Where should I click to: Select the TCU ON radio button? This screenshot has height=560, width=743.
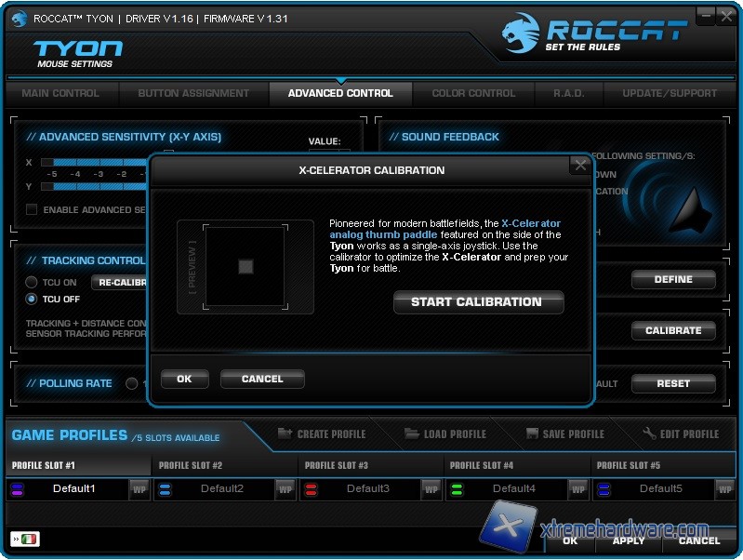pos(32,282)
